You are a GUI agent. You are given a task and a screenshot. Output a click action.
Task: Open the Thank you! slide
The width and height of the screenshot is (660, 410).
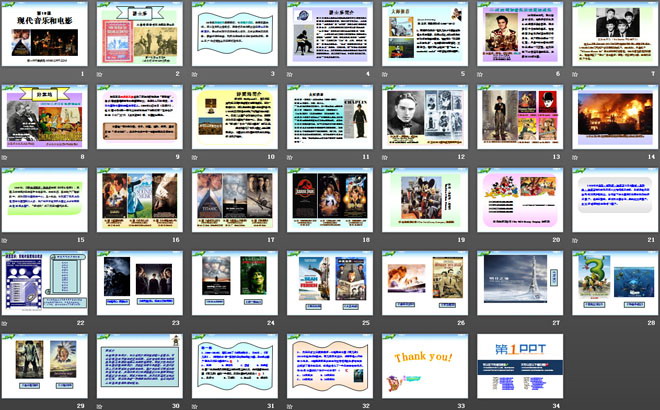pyautogui.click(x=424, y=364)
